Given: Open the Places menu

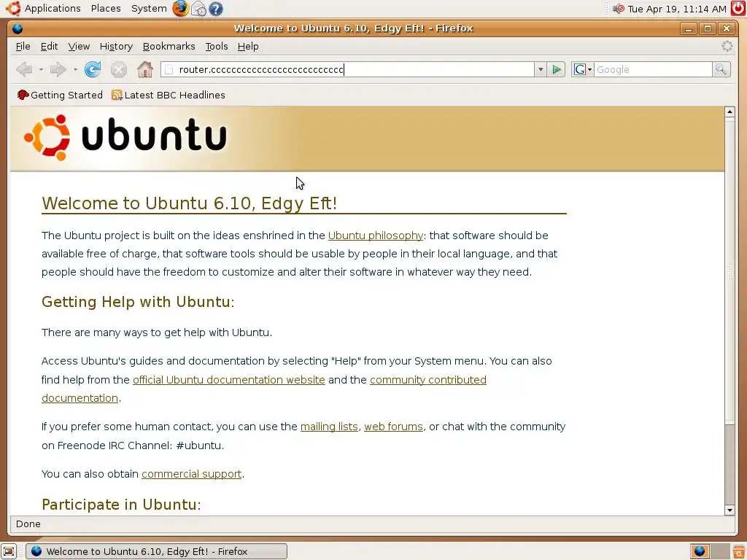Looking at the screenshot, I should [106, 9].
